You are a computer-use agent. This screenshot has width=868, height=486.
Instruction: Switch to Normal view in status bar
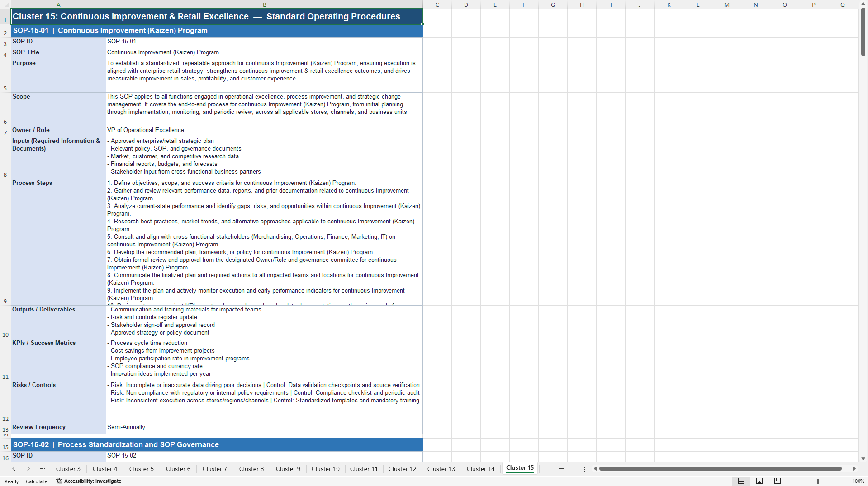click(741, 481)
